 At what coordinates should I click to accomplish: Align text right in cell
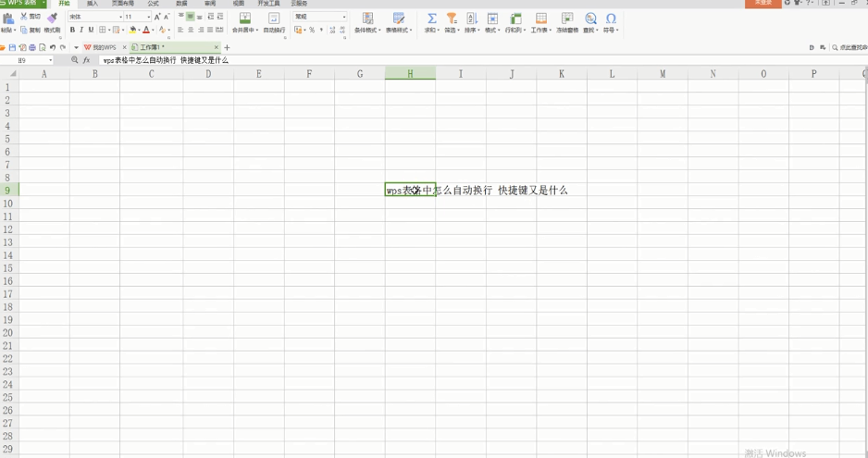pos(201,30)
